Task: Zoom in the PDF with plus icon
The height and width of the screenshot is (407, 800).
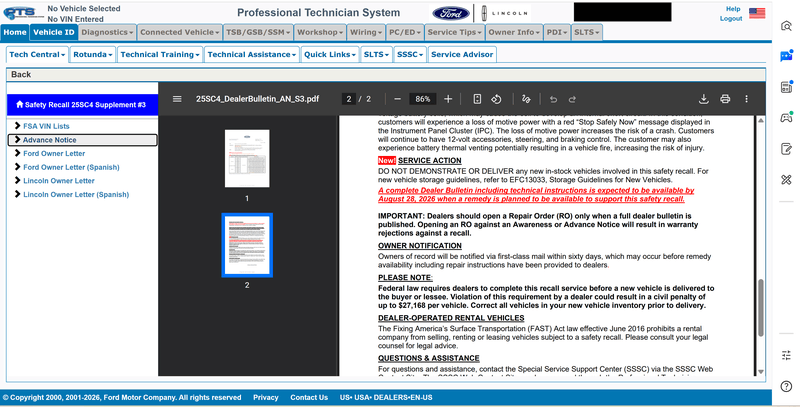Action: pyautogui.click(x=448, y=99)
